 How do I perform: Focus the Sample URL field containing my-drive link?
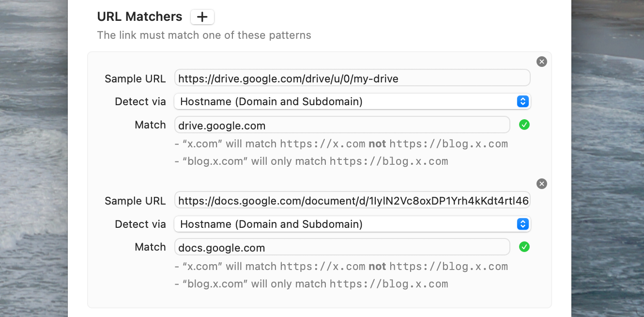pyautogui.click(x=353, y=78)
